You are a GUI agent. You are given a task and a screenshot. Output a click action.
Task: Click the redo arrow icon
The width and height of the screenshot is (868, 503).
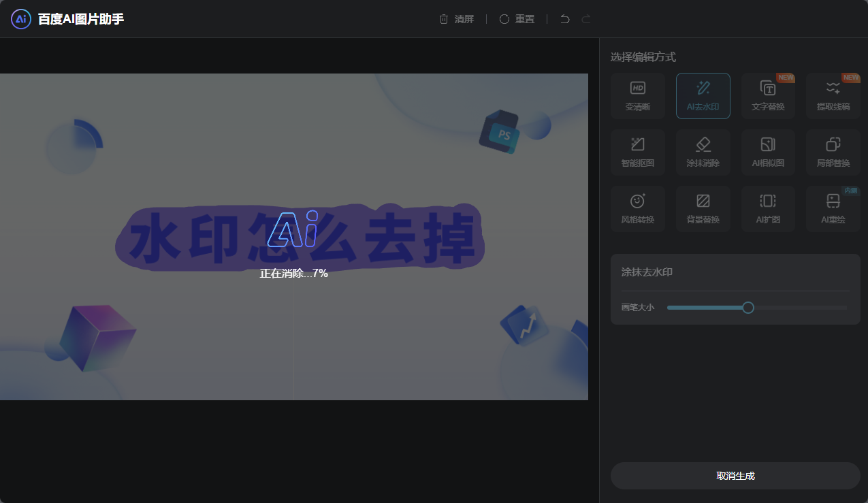[585, 19]
